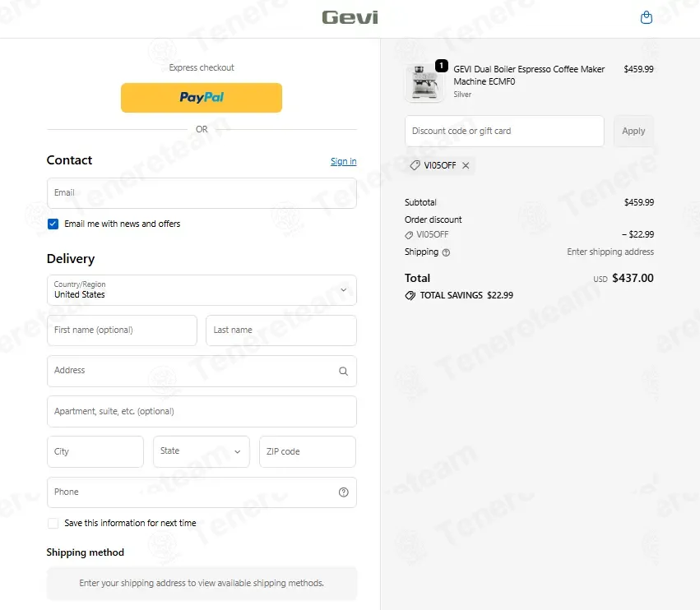Screen dimensions: 700x610
Task: Focus Discount code or gift card field
Action: [504, 131]
